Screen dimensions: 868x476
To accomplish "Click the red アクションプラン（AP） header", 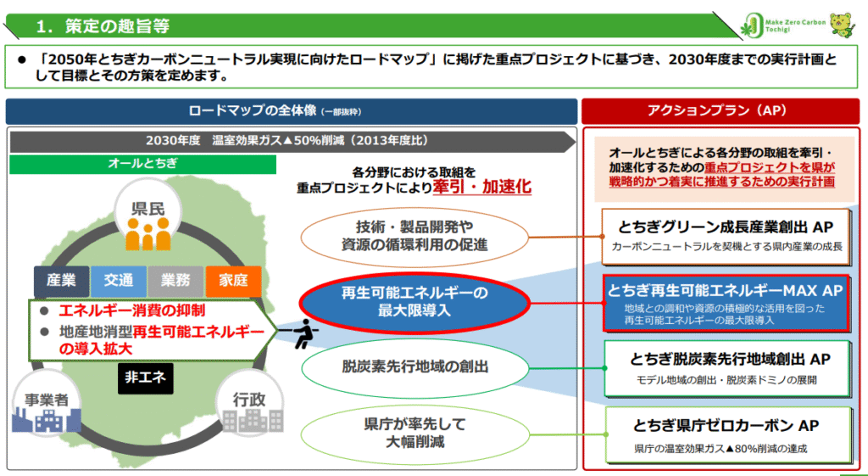I will tap(721, 111).
